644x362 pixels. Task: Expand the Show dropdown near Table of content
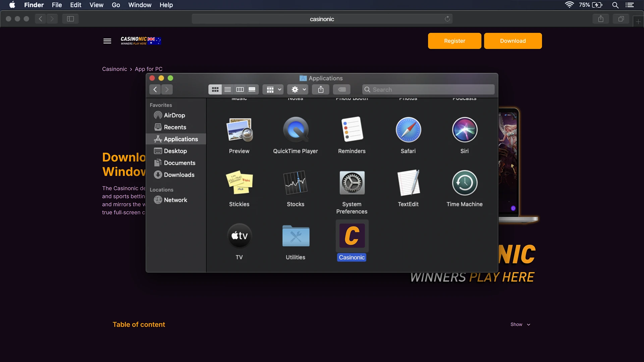pyautogui.click(x=520, y=324)
